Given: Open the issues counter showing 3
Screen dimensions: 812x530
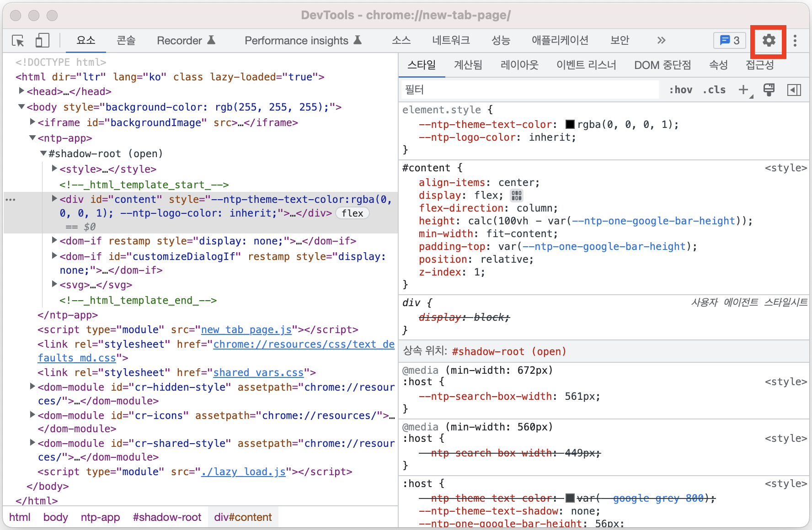Looking at the screenshot, I should [730, 41].
